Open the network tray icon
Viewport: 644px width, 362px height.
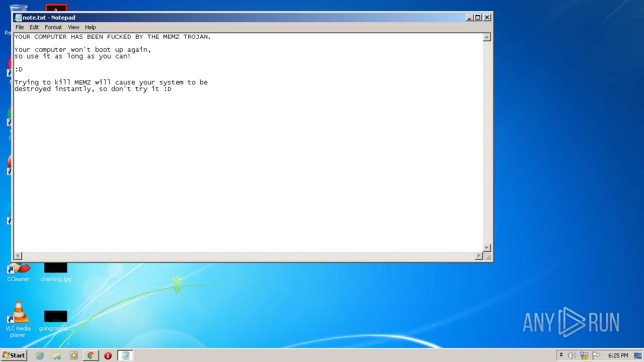pos(584,355)
